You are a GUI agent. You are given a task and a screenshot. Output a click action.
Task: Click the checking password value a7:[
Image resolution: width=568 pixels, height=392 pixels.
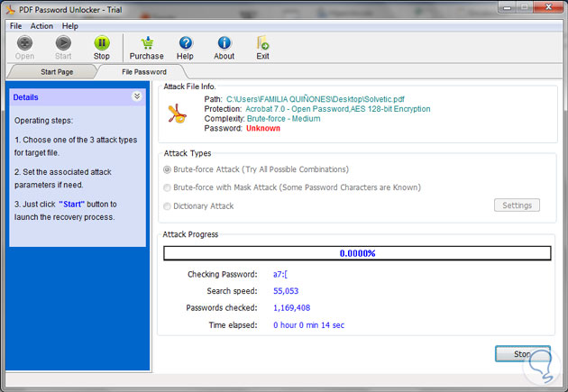[280, 274]
